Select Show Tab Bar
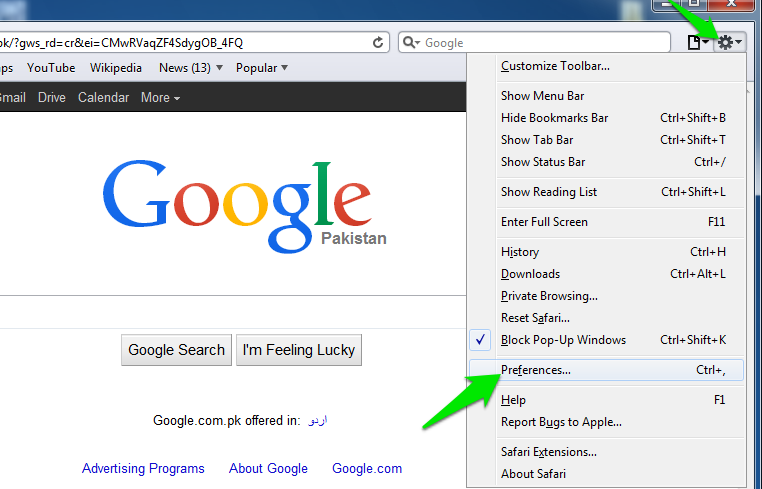 (606, 140)
